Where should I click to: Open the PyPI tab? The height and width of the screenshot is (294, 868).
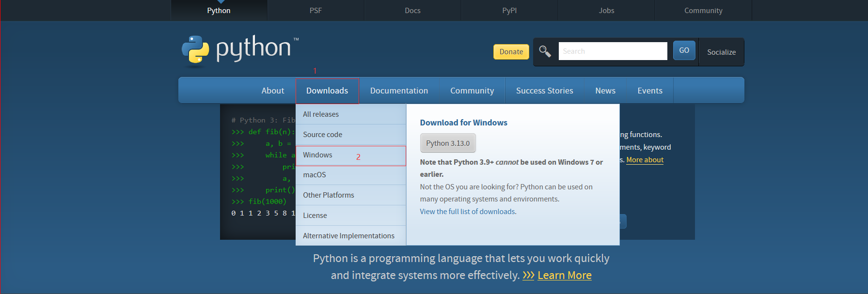pyautogui.click(x=510, y=10)
